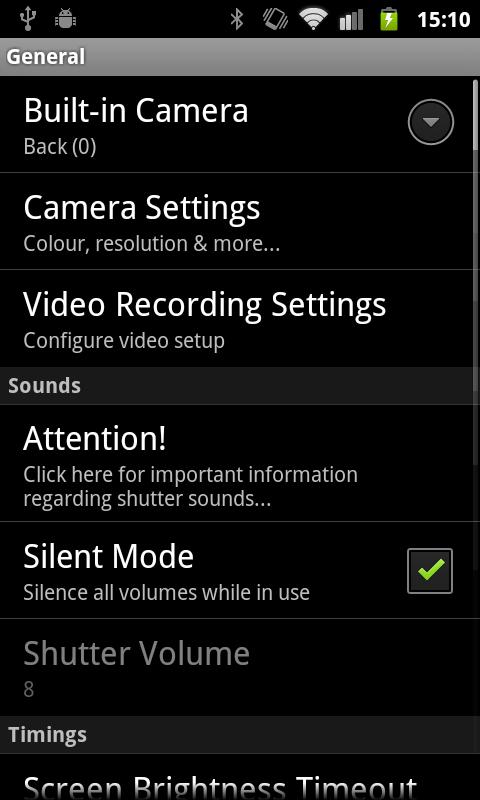Tap the Bluetooth status icon
Viewport: 480px width, 800px height.
pyautogui.click(x=237, y=19)
